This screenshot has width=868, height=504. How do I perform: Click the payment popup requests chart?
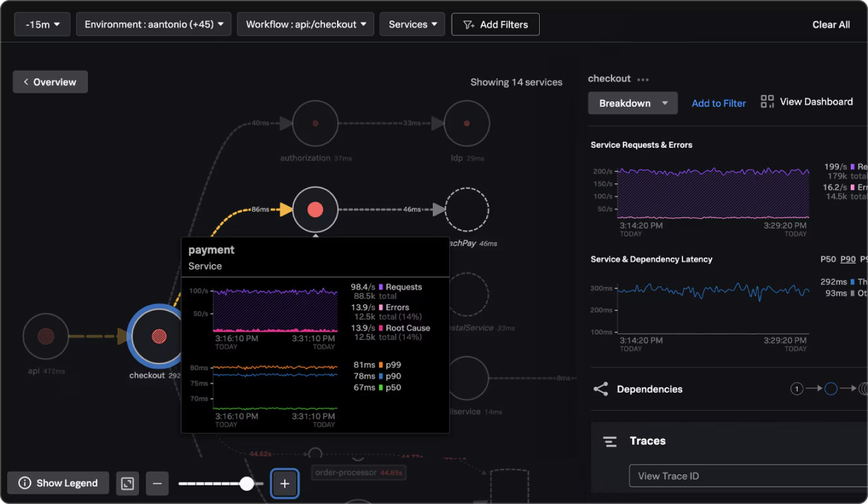[x=275, y=310]
